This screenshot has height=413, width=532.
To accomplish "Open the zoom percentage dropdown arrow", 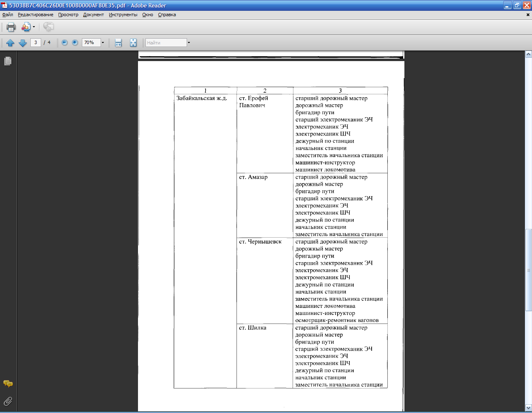I will [x=103, y=42].
